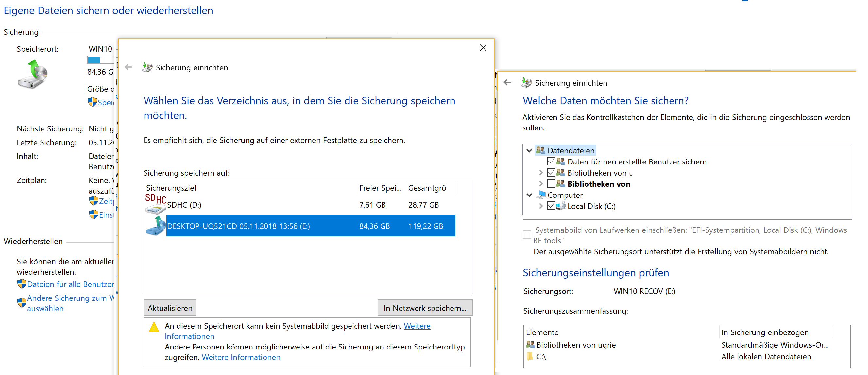Click users icon beside Daten für neu erstellte Benutzer
This screenshot has height=375, width=868.
point(561,162)
